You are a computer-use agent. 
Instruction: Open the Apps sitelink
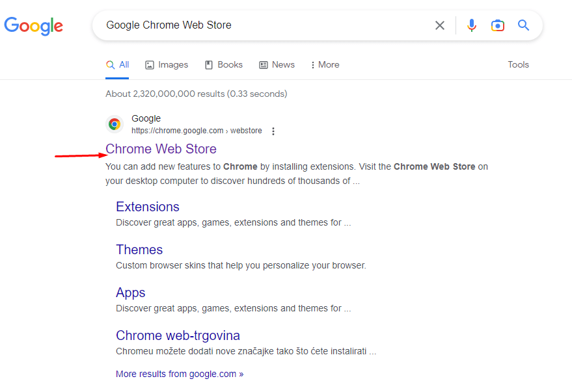(131, 293)
